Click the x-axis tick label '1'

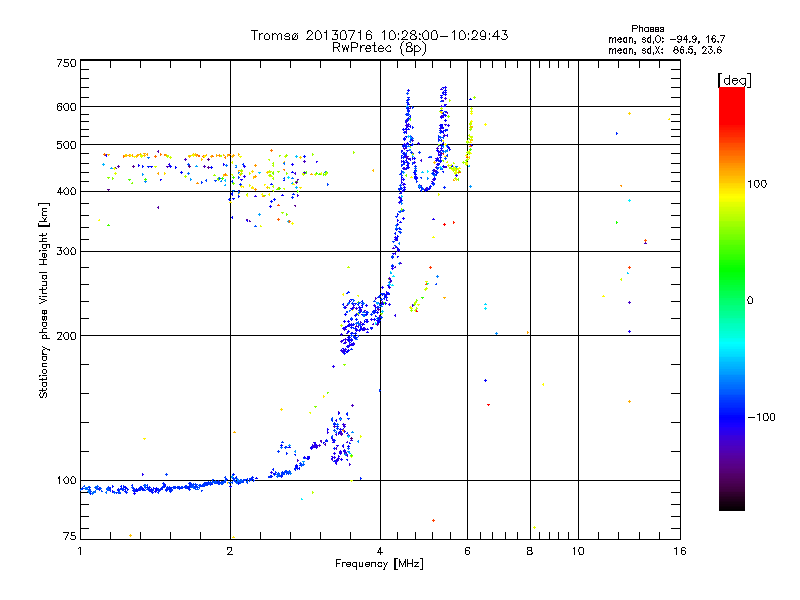click(x=80, y=551)
